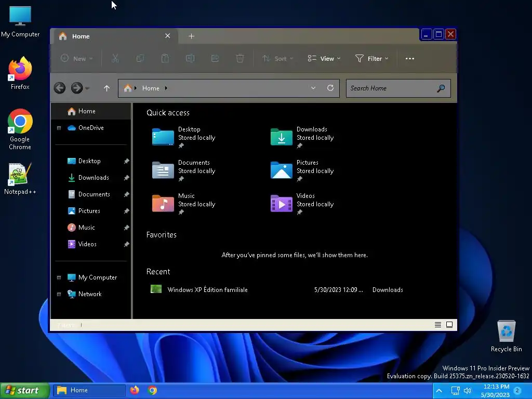This screenshot has height=399, width=532.
Task: Select Home in navigation pane
Action: [90, 111]
